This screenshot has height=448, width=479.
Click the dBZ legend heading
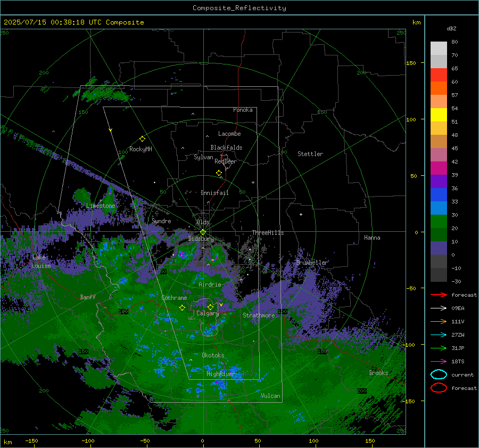coord(451,29)
